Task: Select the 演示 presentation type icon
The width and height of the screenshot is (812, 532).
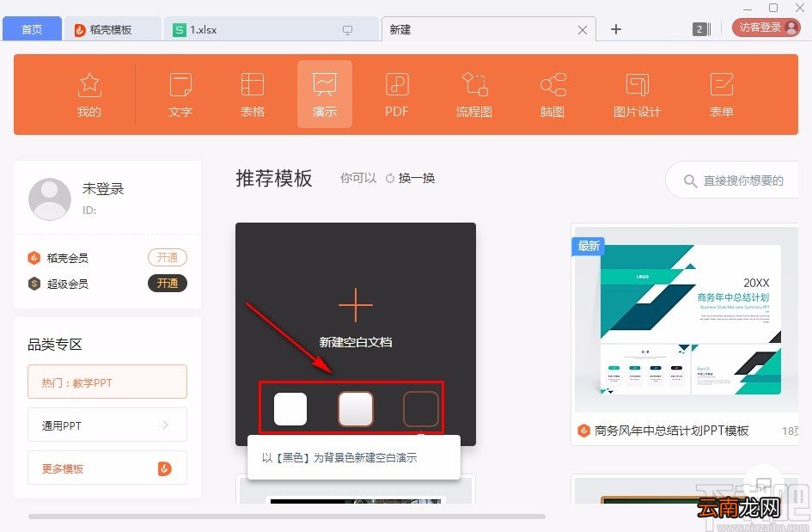Action: pyautogui.click(x=325, y=84)
